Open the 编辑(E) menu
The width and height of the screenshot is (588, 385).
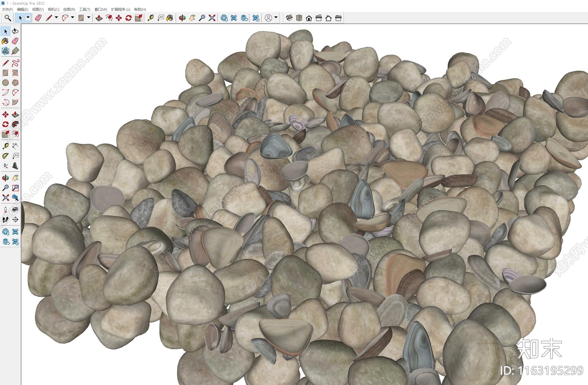point(22,10)
